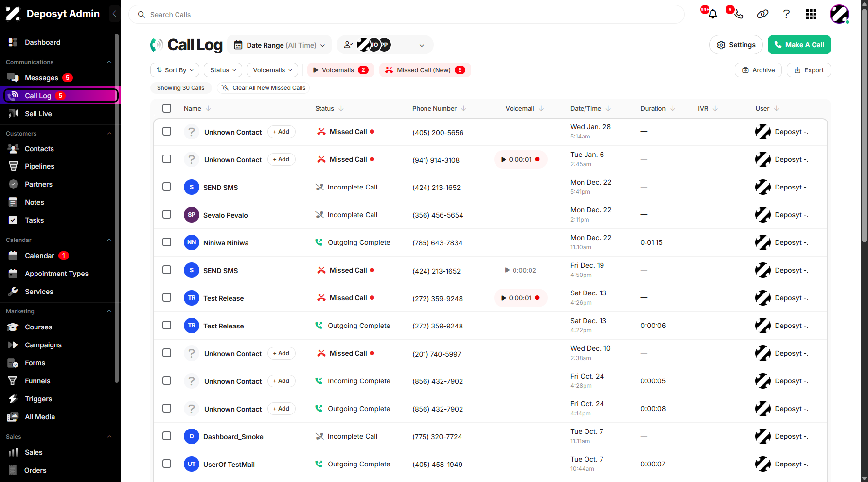Open the Status filter dropdown

point(223,70)
